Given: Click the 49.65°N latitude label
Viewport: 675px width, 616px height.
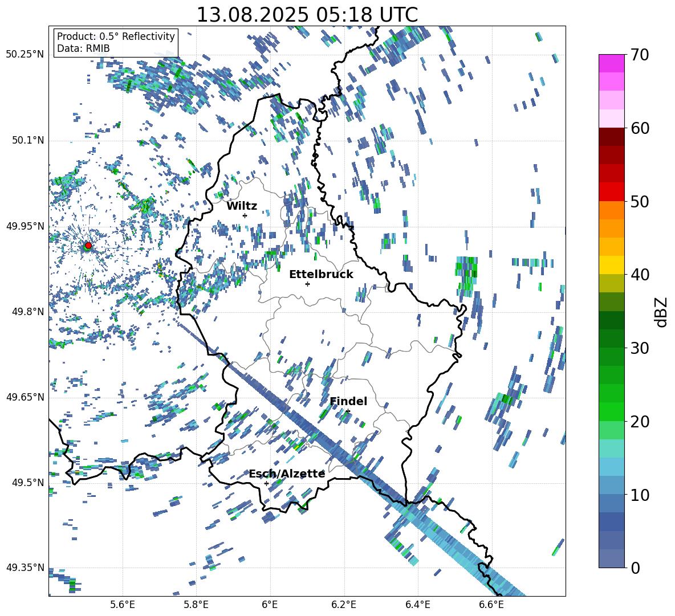Looking at the screenshot, I should pyautogui.click(x=25, y=397).
